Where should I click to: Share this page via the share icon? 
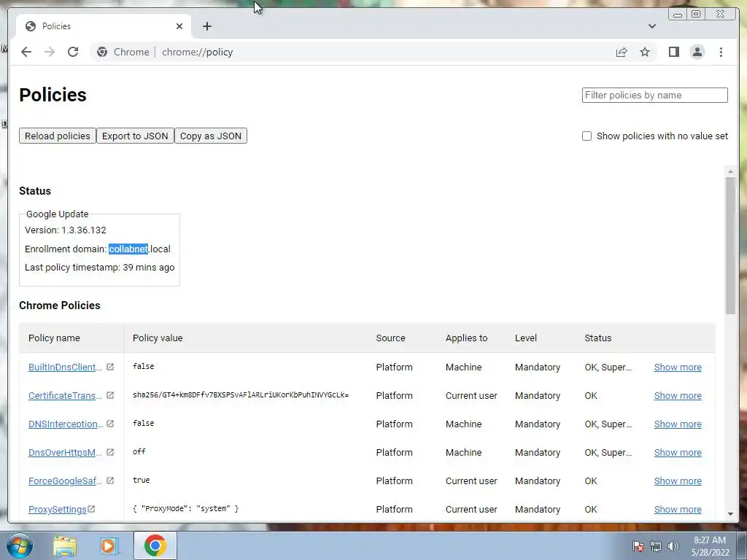[622, 52]
